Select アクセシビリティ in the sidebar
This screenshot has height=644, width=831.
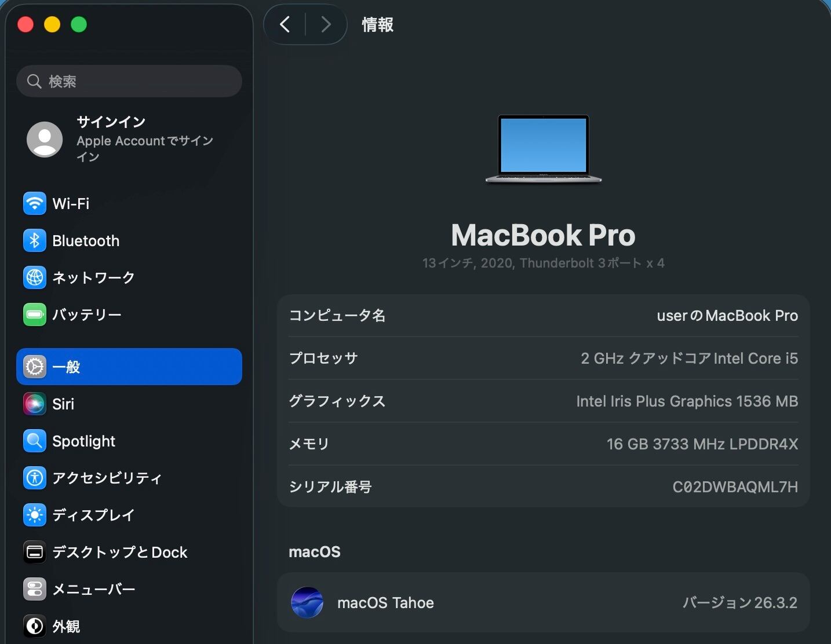tap(129, 478)
